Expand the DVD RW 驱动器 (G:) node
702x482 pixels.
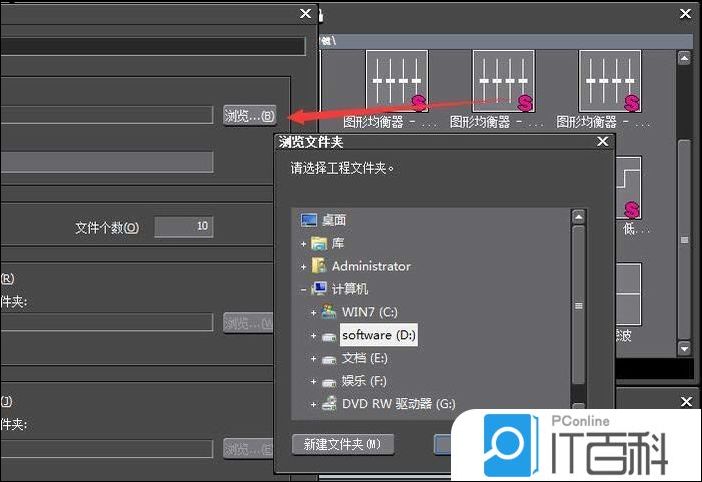tap(313, 404)
